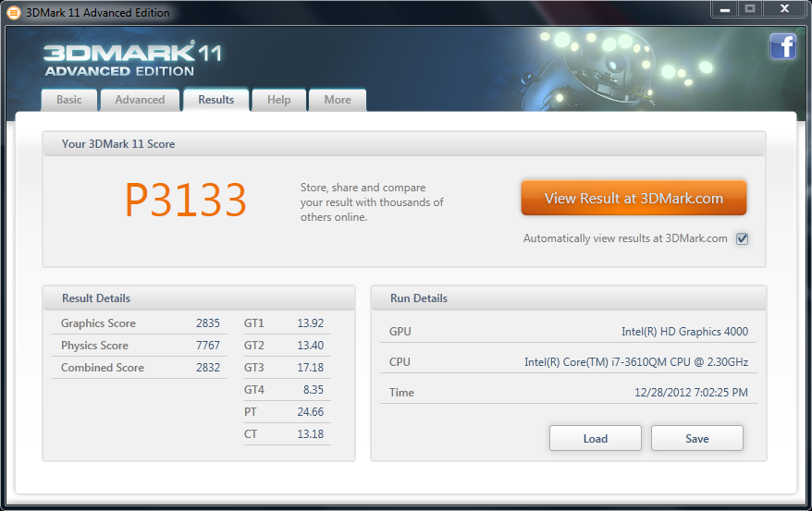Image resolution: width=812 pixels, height=511 pixels.
Task: Switch to the Basic tab
Action: pos(69,100)
